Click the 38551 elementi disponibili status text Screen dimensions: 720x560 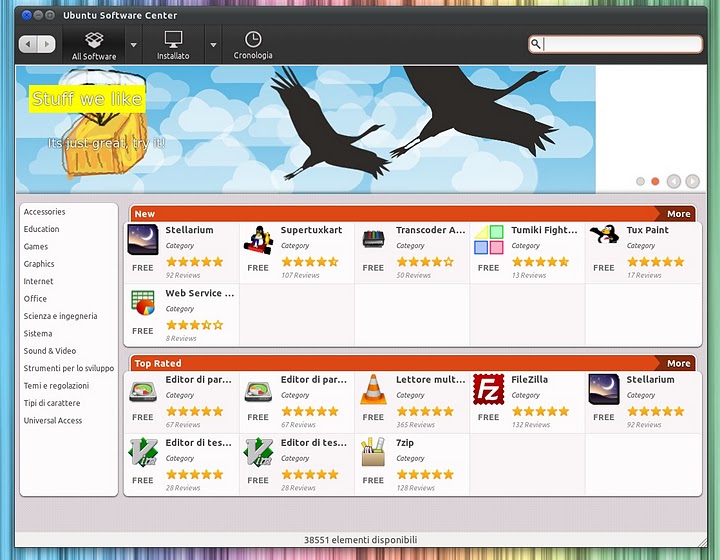pyautogui.click(x=360, y=540)
